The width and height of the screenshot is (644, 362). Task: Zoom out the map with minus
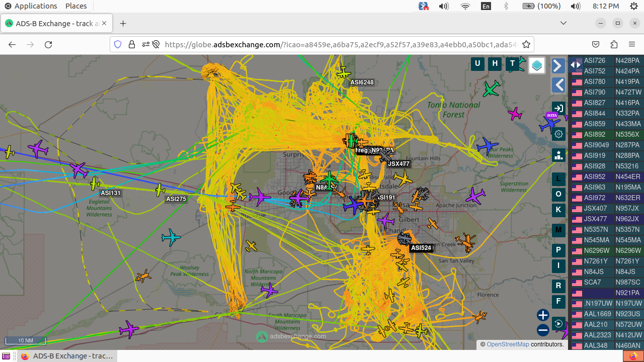[x=543, y=330]
